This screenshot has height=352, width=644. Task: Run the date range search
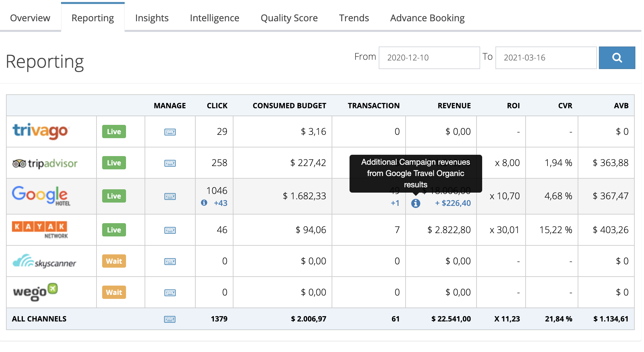[617, 58]
